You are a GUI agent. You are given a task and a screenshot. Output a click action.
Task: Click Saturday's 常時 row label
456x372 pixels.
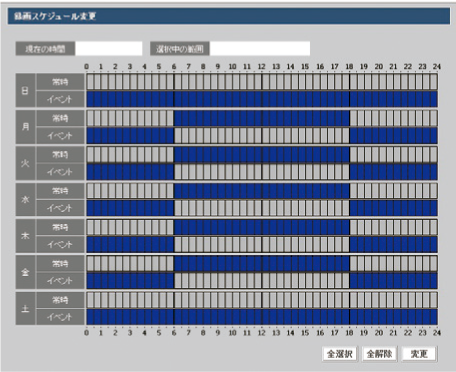coord(60,300)
